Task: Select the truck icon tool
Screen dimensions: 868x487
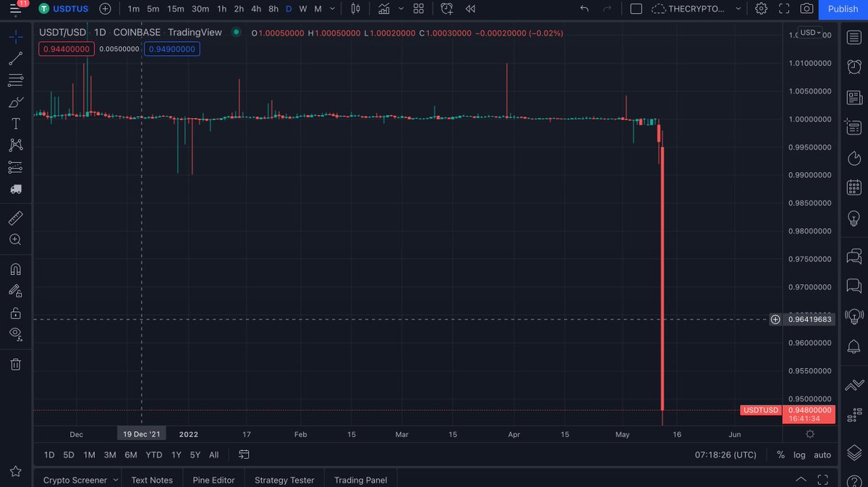Action: tap(15, 189)
